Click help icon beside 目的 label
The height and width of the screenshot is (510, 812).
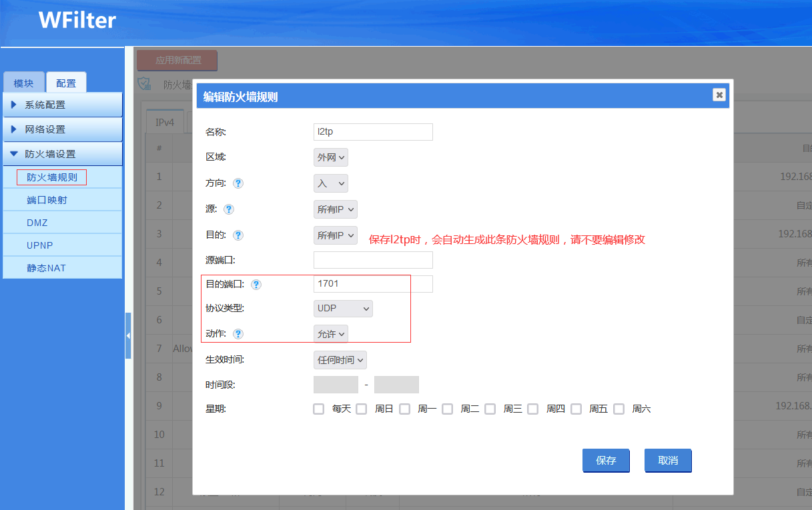click(238, 235)
